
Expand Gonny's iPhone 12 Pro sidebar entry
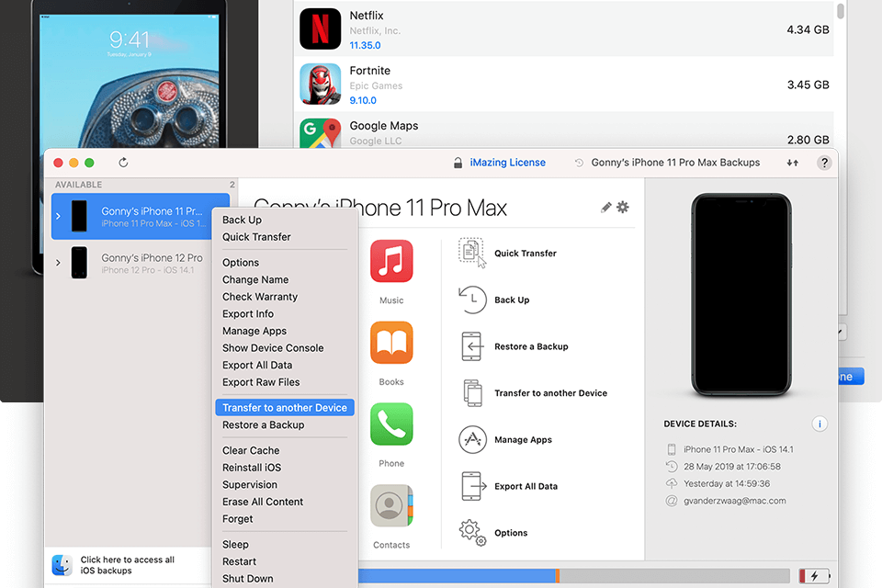(x=58, y=263)
